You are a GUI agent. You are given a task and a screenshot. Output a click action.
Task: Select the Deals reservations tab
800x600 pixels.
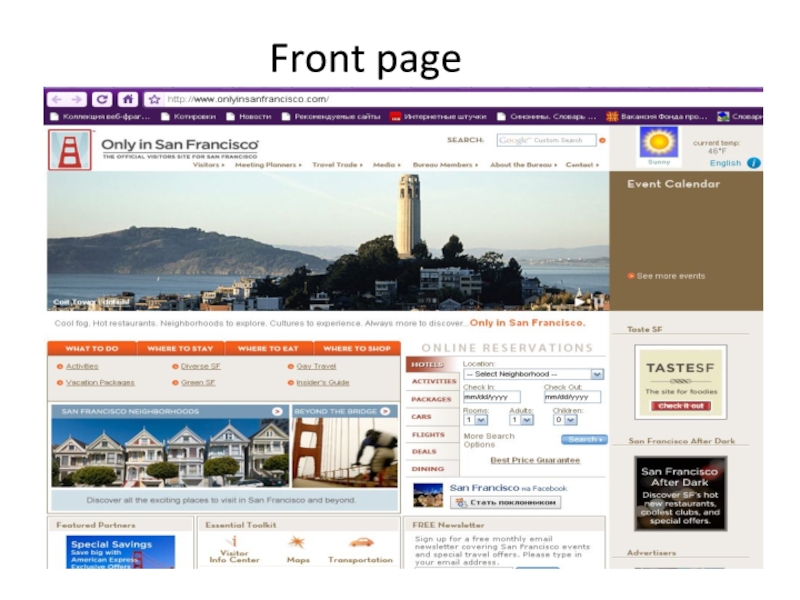tap(432, 452)
